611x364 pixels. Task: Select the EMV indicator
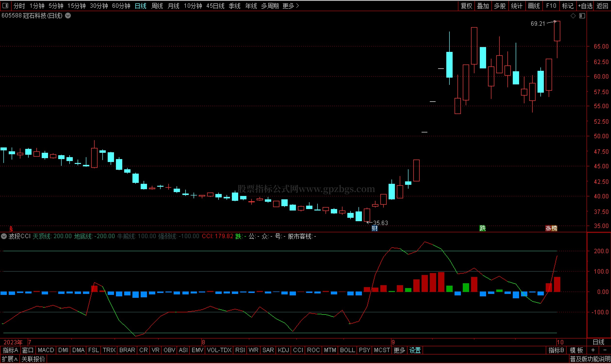(197, 350)
